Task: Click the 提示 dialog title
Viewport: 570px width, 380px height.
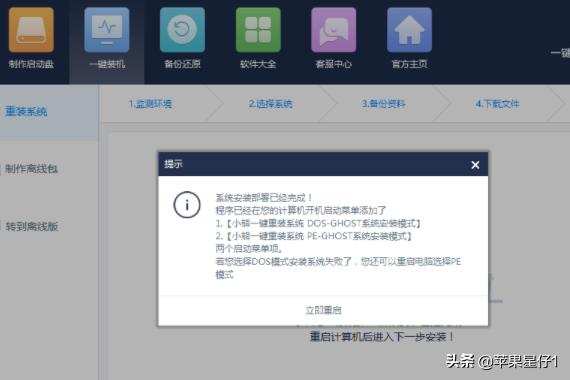Action: [173, 164]
